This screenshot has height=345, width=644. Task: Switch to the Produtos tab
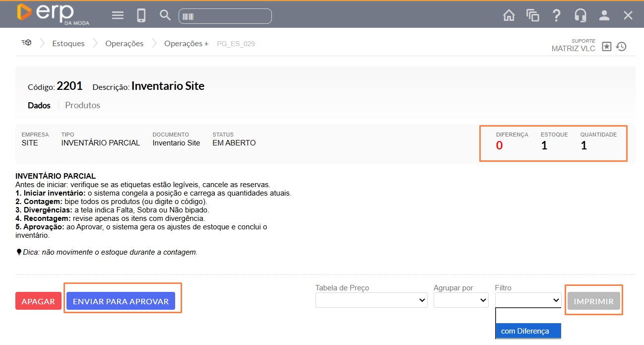82,105
